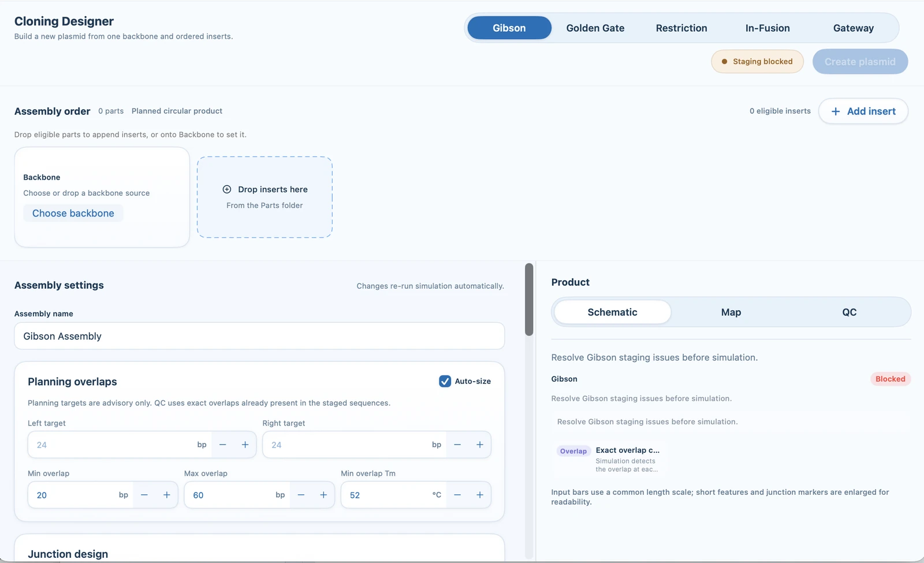The height and width of the screenshot is (563, 924).
Task: Increase Min overlap Tm value
Action: pos(479,495)
